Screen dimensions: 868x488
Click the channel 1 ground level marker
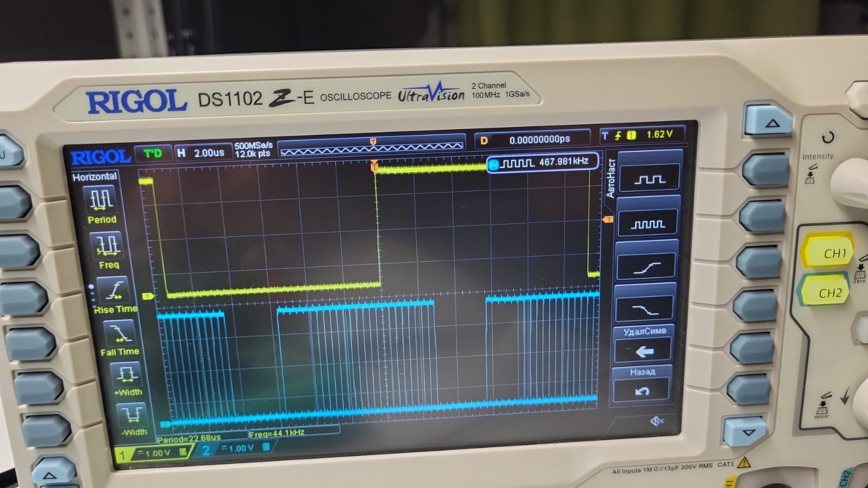click(x=148, y=296)
